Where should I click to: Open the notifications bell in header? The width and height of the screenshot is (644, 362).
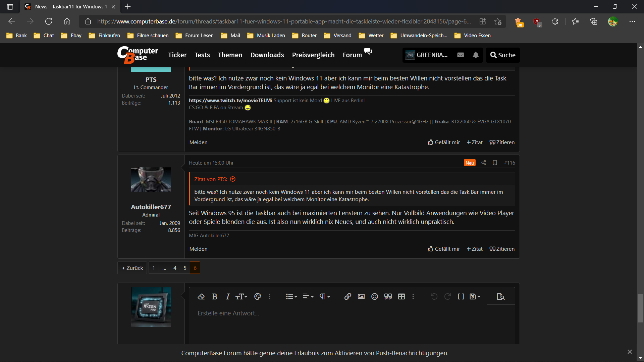click(x=476, y=55)
